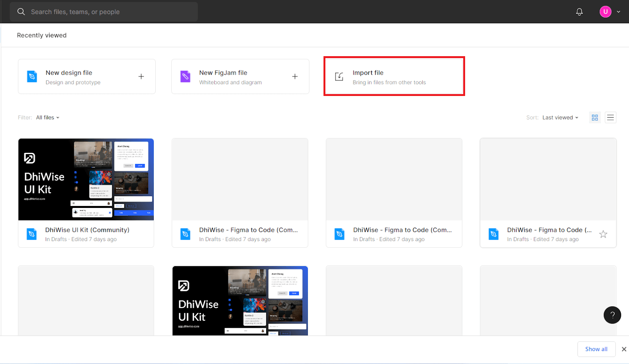Viewport: 629px width, 364px height.
Task: Click the Import file arrow icon
Action: pos(339,76)
